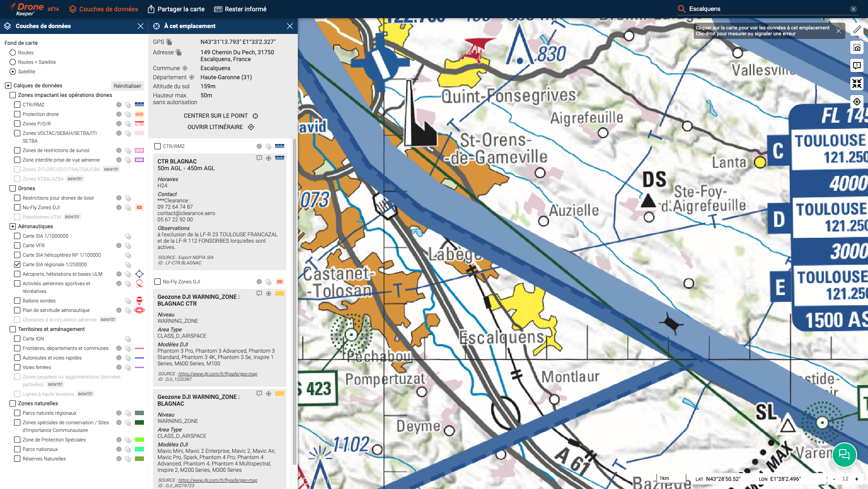Screen dimensions: 868x489
Task: Uncheck Carte SIA régionale 1/250000
Action: tap(17, 264)
